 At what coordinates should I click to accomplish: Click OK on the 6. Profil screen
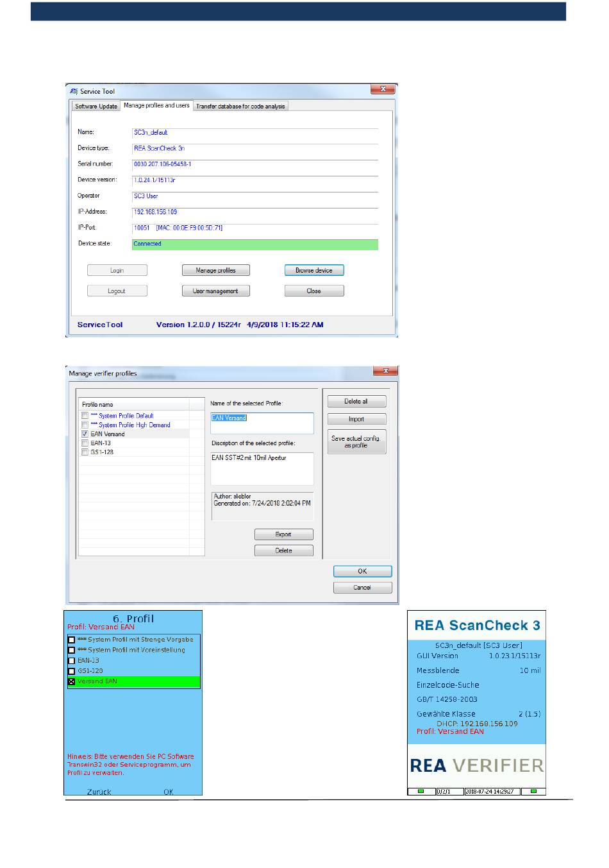tap(168, 792)
